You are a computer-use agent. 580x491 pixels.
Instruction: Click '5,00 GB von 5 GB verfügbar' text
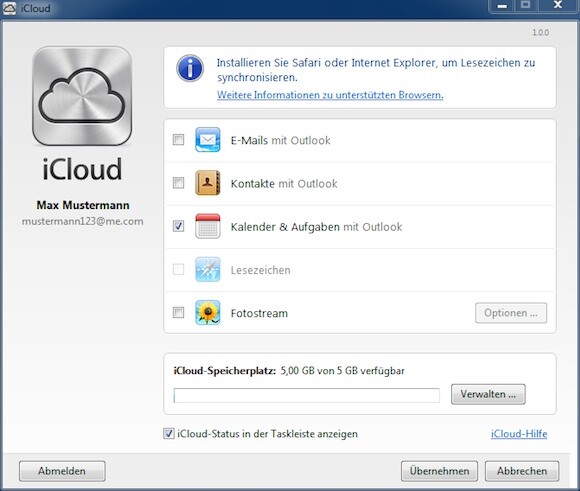[x=343, y=371]
